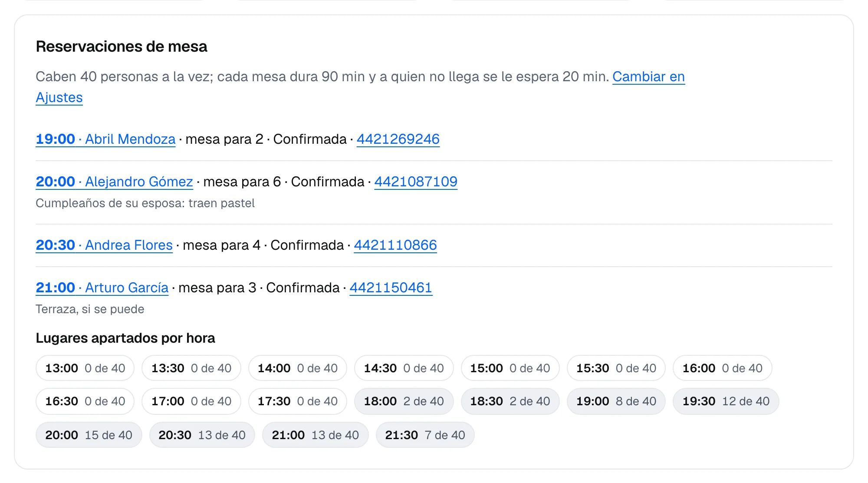Screen dimensions: 868x483
Task: Open the Cambiar en Ajustes link
Action: pos(648,77)
